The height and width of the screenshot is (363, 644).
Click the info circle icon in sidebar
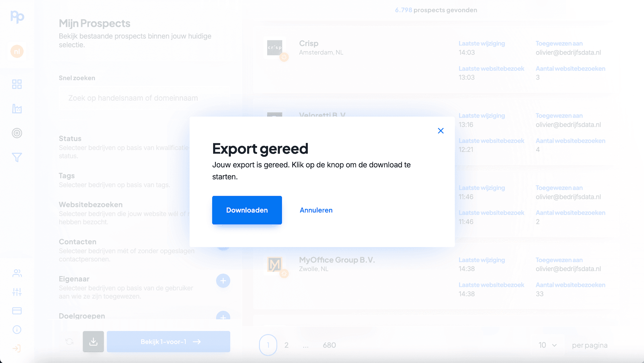[17, 329]
